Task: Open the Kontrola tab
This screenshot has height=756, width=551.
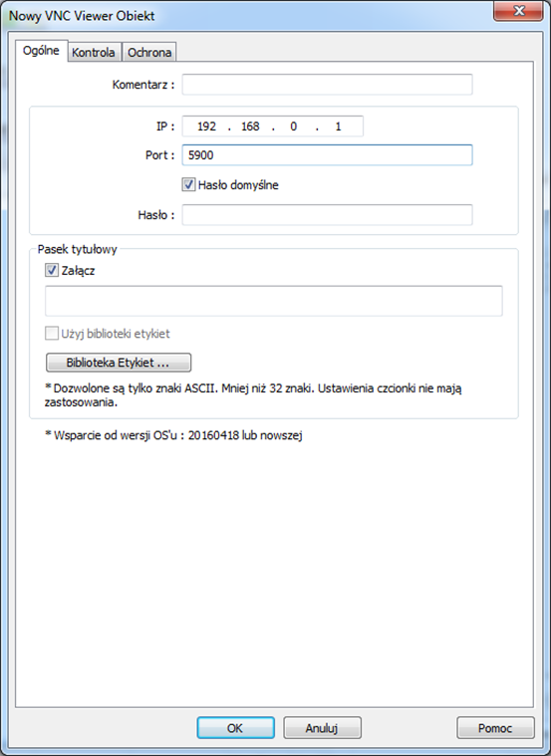Action: click(x=94, y=53)
